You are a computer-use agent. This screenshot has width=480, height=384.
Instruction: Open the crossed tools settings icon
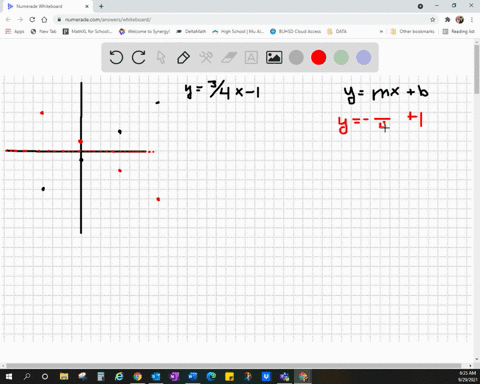206,57
